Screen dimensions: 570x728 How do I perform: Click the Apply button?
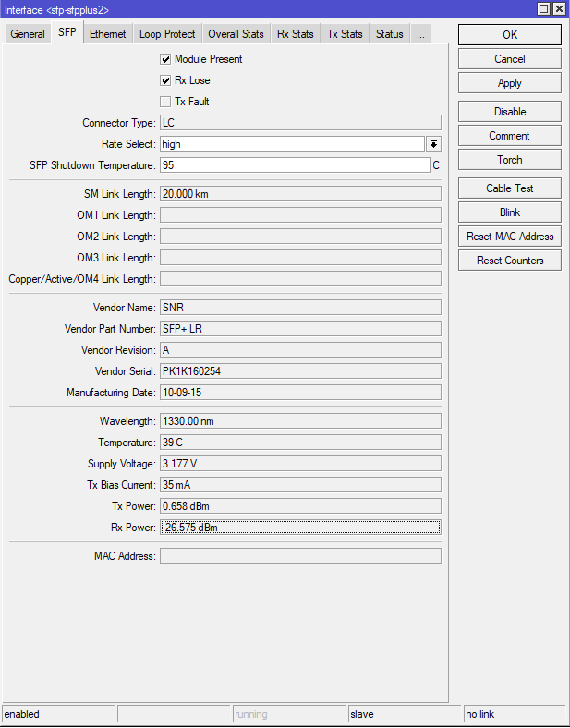click(x=509, y=83)
